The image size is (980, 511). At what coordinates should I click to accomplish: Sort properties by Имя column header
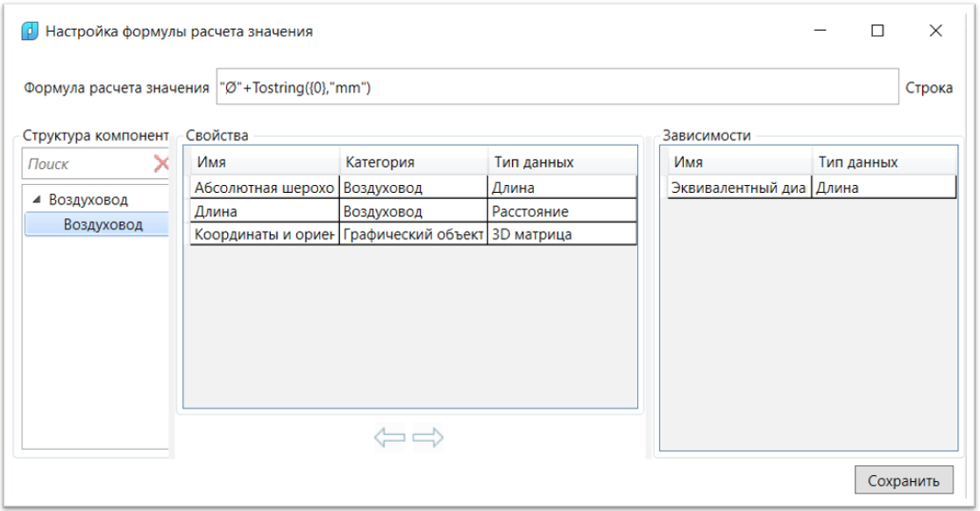[x=263, y=162]
